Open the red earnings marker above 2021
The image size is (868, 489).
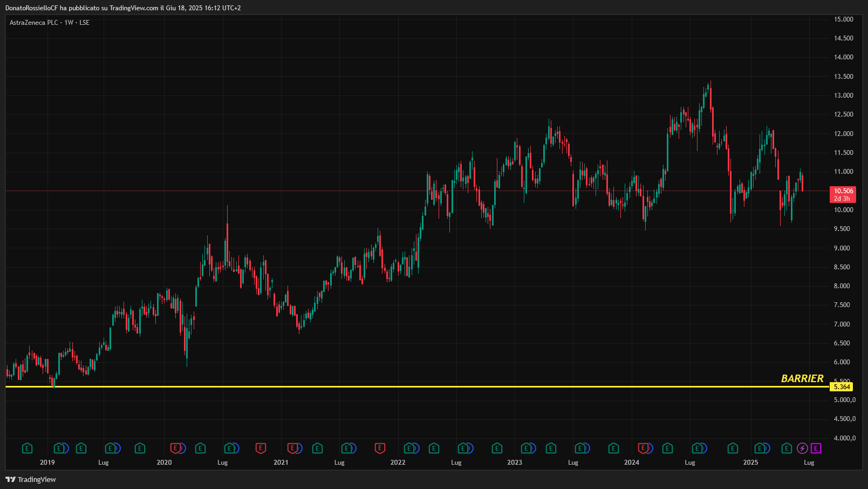[292, 448]
